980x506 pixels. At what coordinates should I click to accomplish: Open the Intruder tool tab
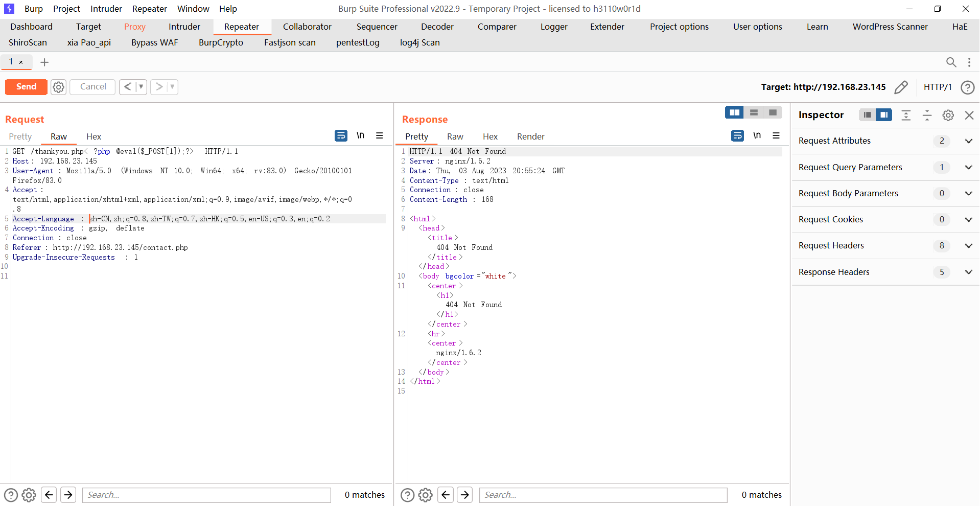pos(184,27)
